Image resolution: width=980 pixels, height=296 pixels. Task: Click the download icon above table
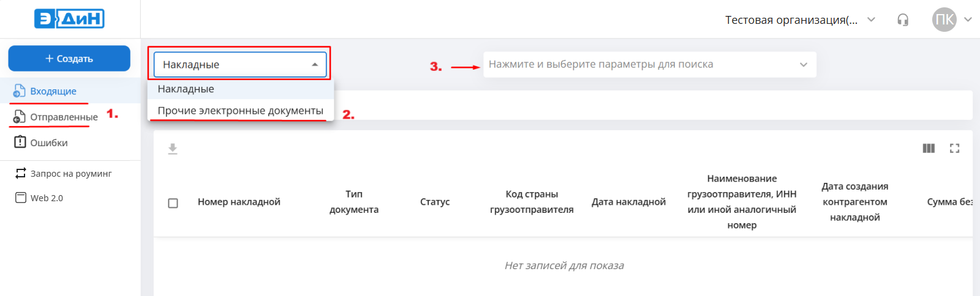(x=173, y=149)
